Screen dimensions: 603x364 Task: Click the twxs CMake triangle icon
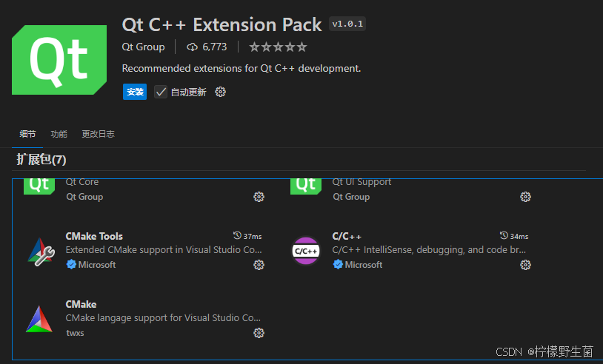pyautogui.click(x=39, y=319)
